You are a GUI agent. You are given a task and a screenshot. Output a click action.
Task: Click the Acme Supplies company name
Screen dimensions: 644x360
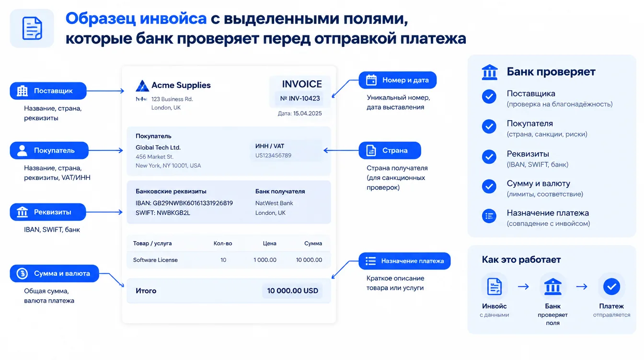[181, 85]
